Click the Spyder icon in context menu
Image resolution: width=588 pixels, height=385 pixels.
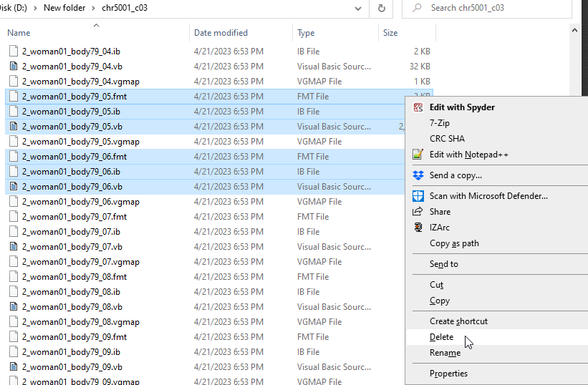click(x=418, y=107)
